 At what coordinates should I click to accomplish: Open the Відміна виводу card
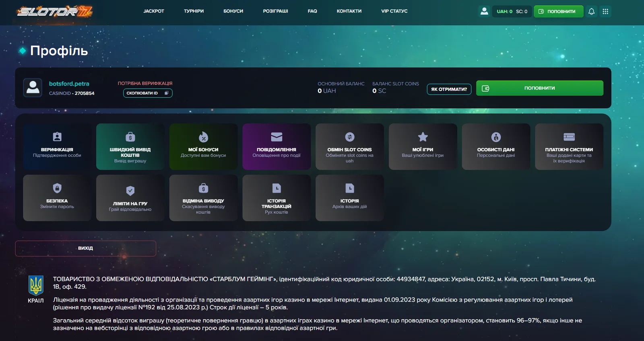coord(203,198)
